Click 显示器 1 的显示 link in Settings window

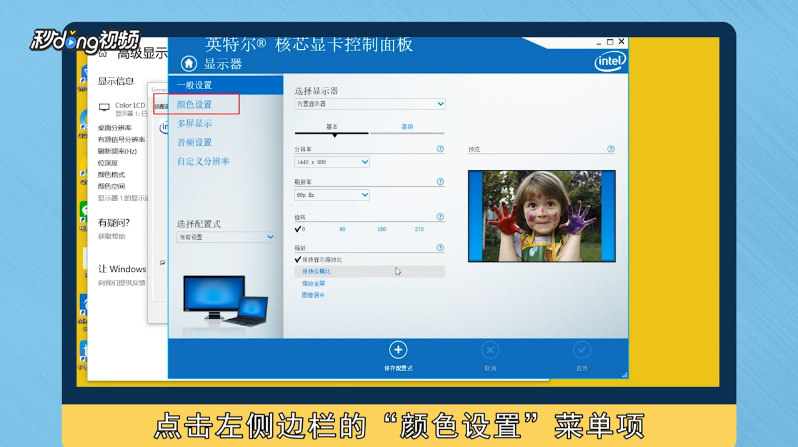click(x=123, y=198)
